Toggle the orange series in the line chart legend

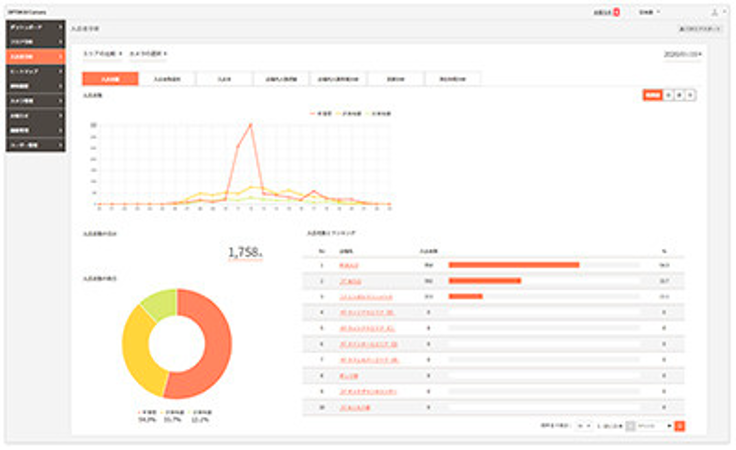(x=319, y=113)
